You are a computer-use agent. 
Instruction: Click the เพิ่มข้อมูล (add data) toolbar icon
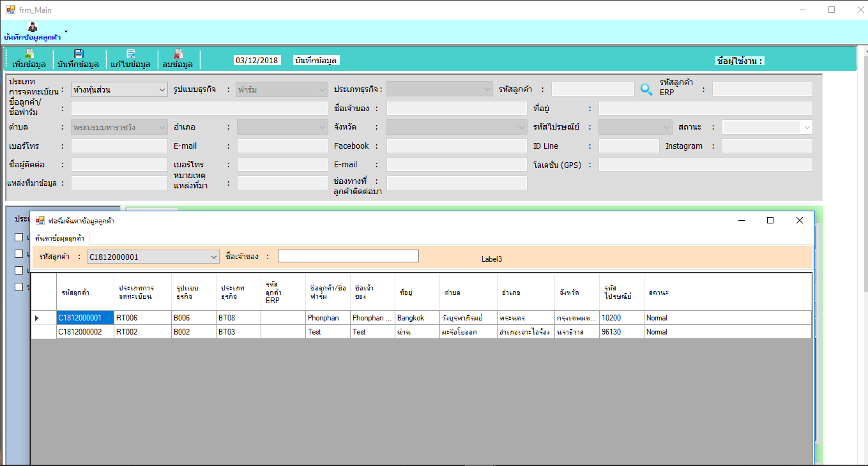pos(29,54)
